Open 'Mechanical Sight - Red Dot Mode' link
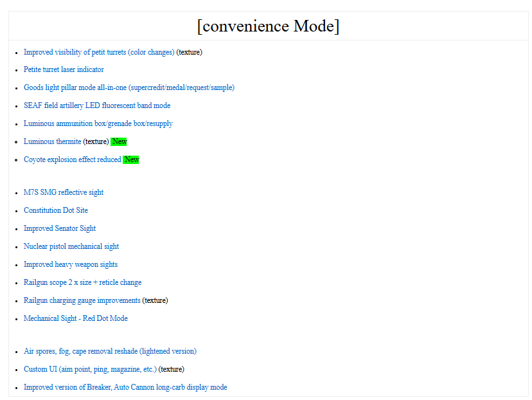This screenshot has width=532, height=400. [75, 318]
